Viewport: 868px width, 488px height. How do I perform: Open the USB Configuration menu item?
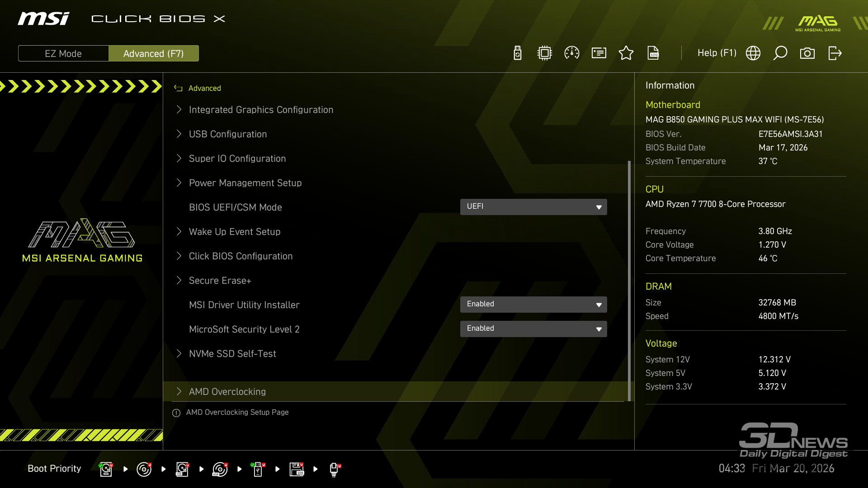pyautogui.click(x=228, y=134)
